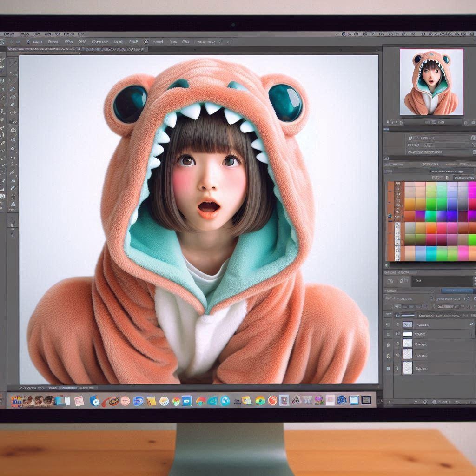Viewport: 476px width, 476px height.
Task: Toggle visibility of the fourth layer from top
Action: point(388,356)
